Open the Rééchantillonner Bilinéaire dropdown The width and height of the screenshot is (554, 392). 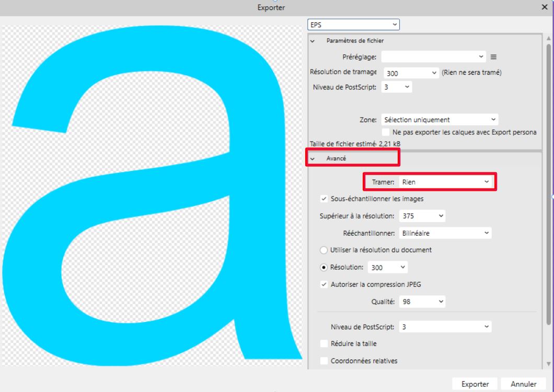point(445,233)
